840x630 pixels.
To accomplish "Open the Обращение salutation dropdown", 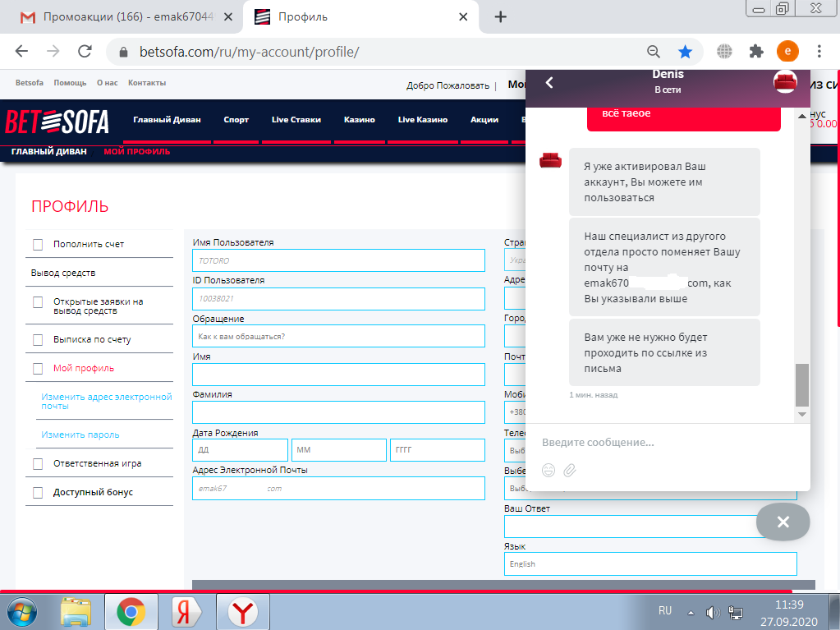I will tap(338, 336).
